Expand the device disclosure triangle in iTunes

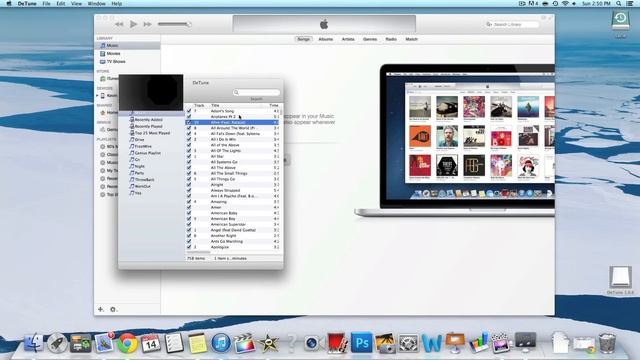97,96
